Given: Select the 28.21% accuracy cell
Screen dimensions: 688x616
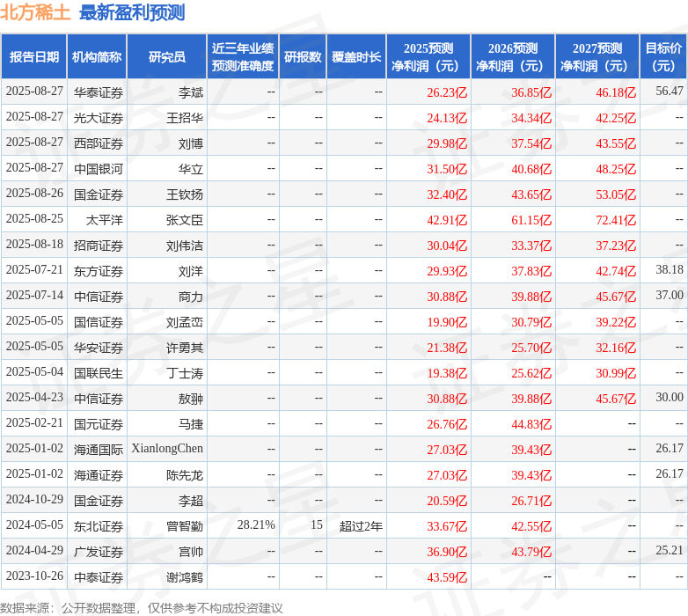Looking at the screenshot, I should (256, 524).
